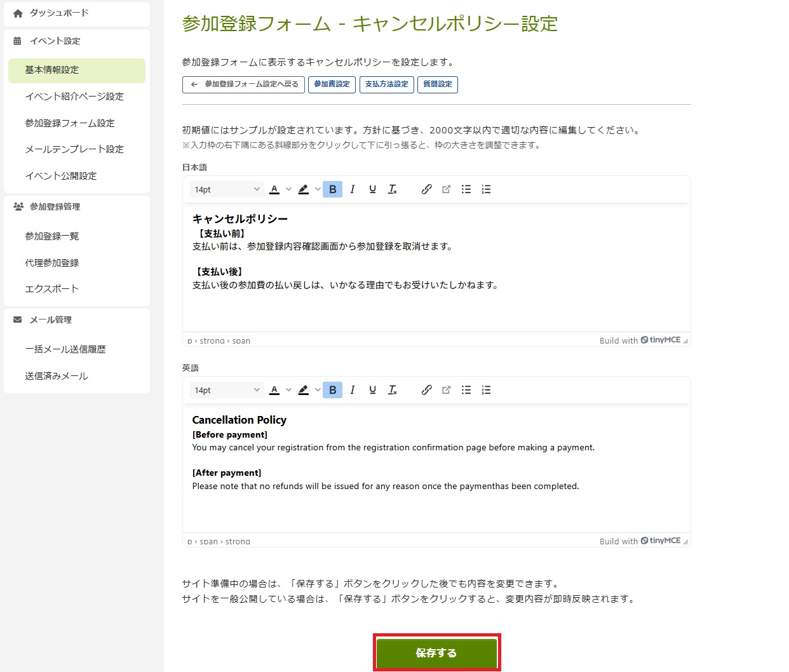Image resolution: width=789 pixels, height=672 pixels.
Task: Go back via 参加登録フォーム設定へ戻る button
Action: pos(244,84)
